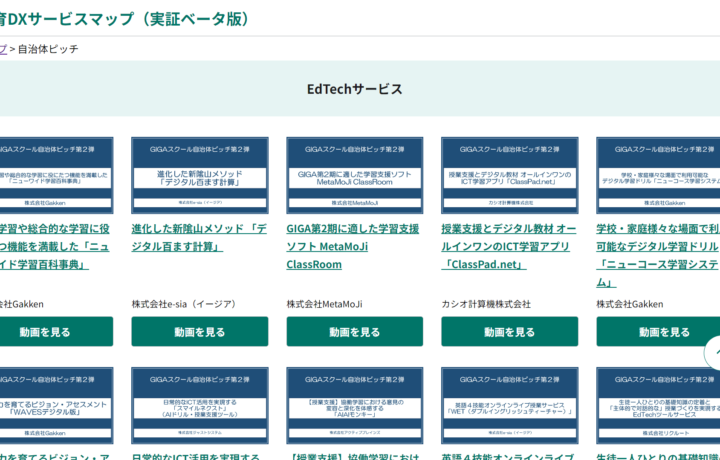Open ClassPad.net pitch thumbnail image

pos(510,175)
